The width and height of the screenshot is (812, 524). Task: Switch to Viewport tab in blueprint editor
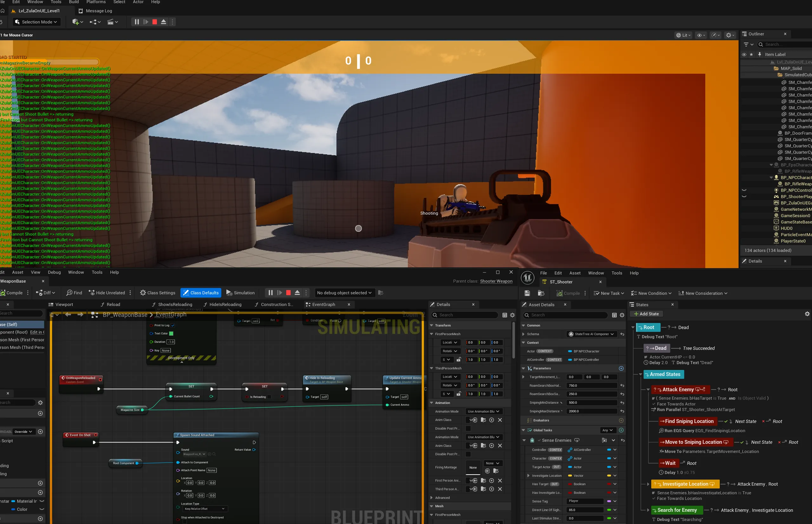pyautogui.click(x=61, y=305)
